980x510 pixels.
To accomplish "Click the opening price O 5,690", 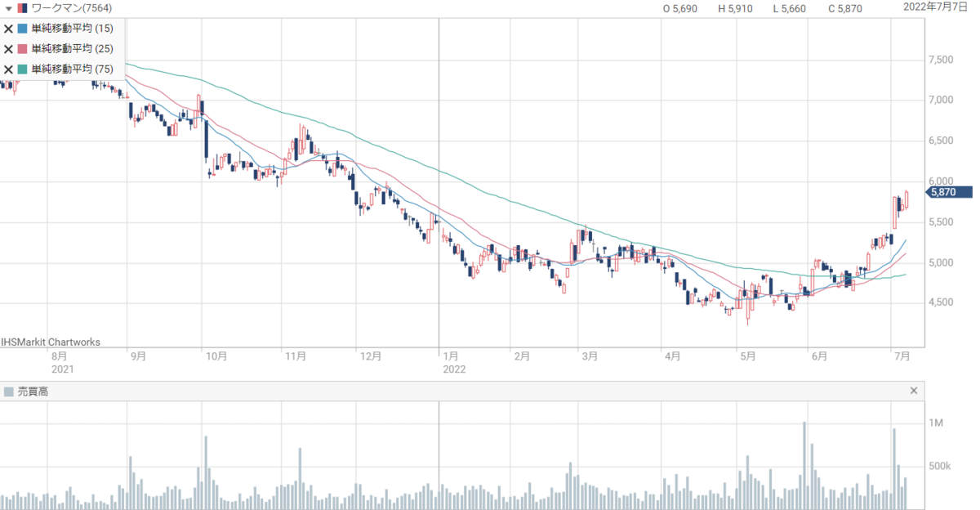I will coord(679,8).
